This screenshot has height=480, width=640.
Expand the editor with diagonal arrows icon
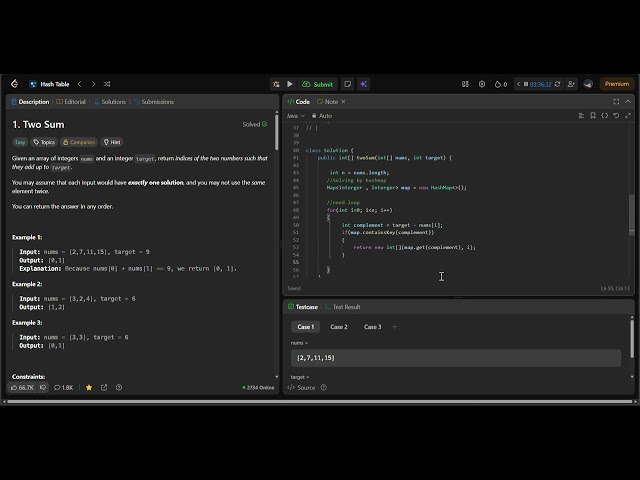pos(628,116)
